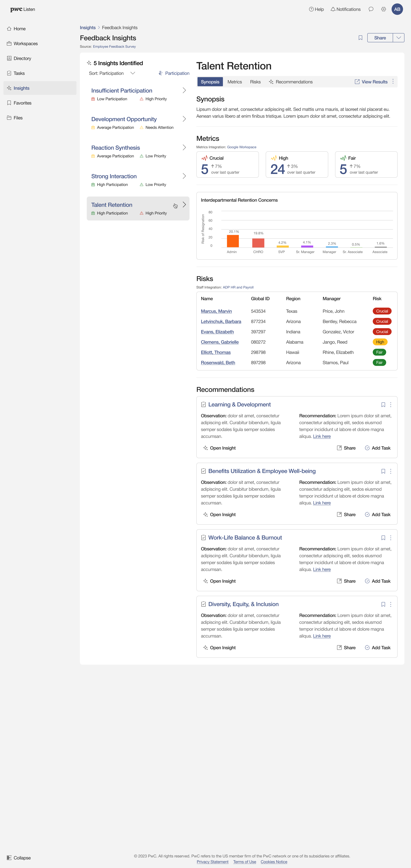Open ADP HR and Payroll link
The image size is (411, 868).
pyautogui.click(x=238, y=287)
